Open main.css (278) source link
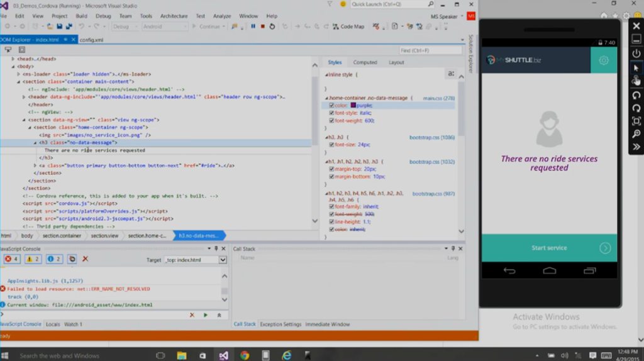The image size is (644, 361). click(x=438, y=98)
